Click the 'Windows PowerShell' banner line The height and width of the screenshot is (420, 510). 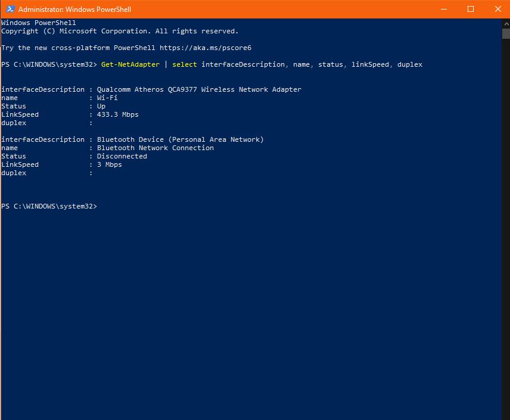(x=38, y=23)
